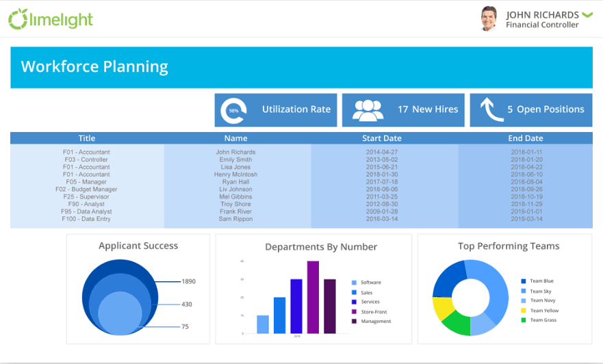Select the innermost Applicant Success circle
Screen dimensions: 603x364
pos(120,312)
